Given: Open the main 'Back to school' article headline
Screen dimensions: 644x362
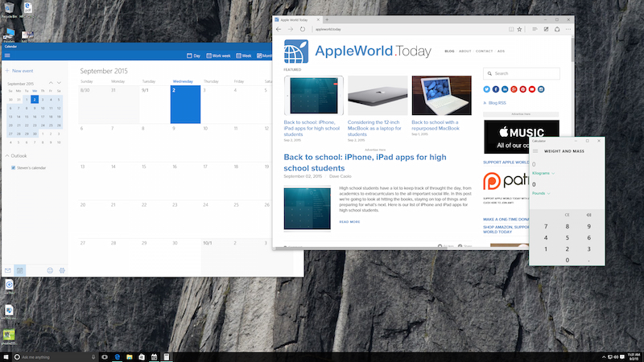Looking at the screenshot, I should pyautogui.click(x=365, y=162).
